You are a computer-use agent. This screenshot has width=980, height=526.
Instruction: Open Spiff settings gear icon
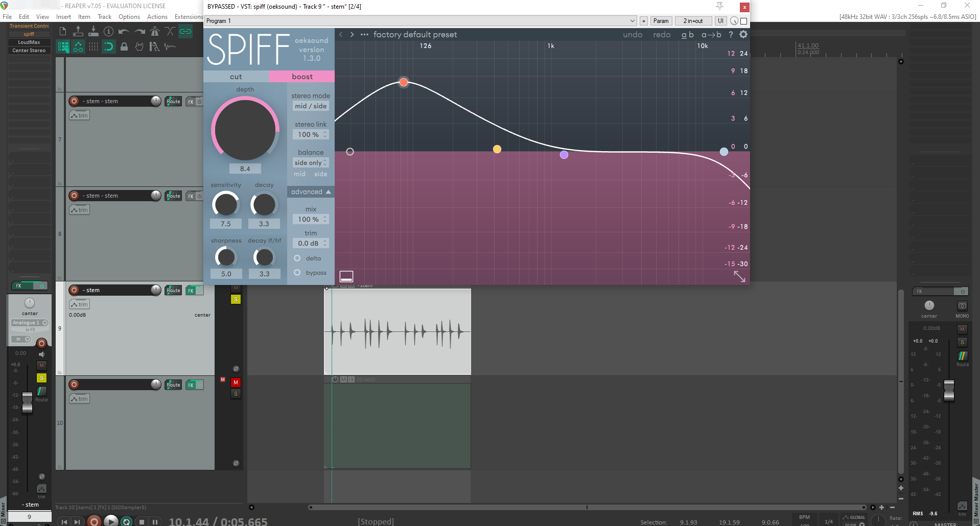[x=743, y=35]
